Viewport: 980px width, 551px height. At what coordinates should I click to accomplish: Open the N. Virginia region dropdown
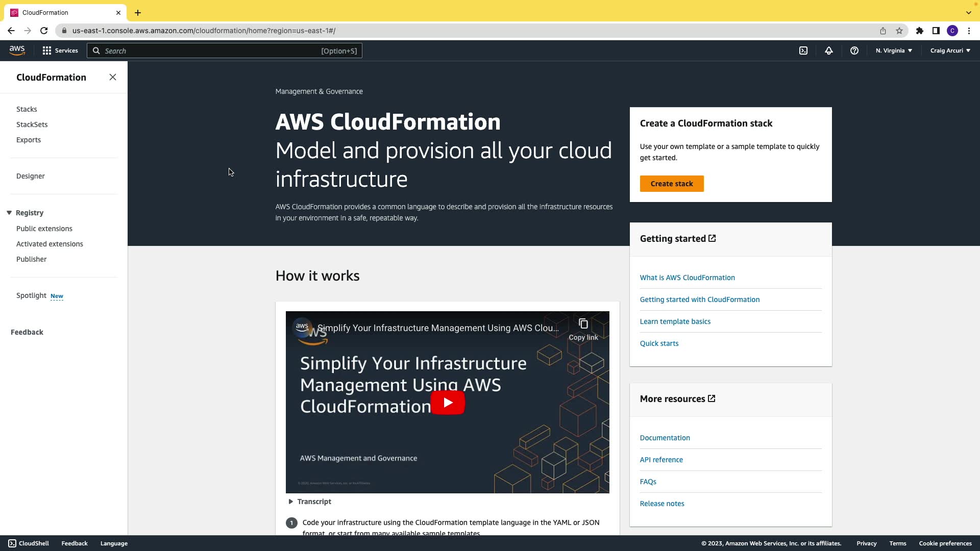click(x=894, y=51)
